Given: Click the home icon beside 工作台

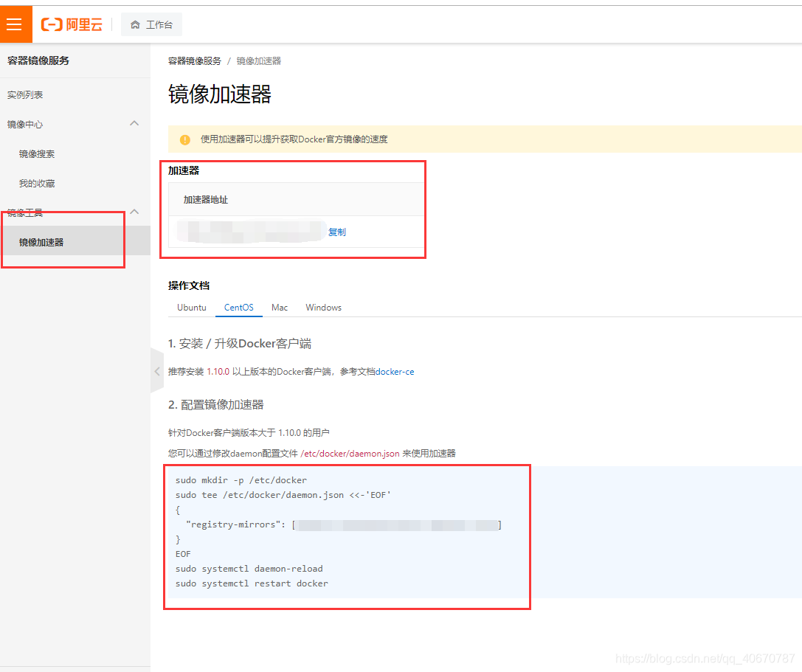Looking at the screenshot, I should (135, 24).
